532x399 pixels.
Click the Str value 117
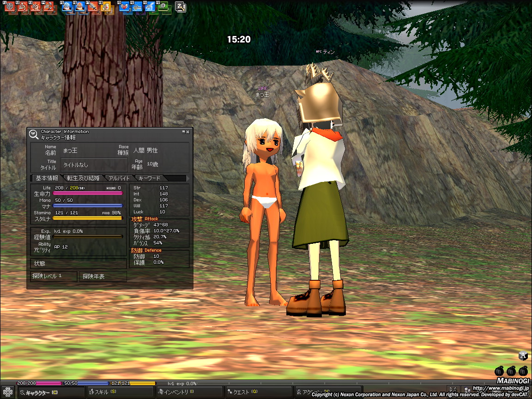(163, 187)
